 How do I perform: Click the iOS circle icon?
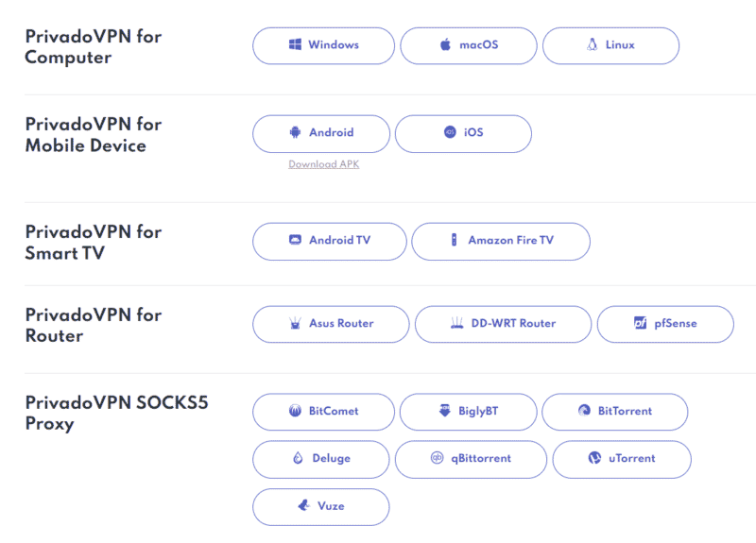pos(450,132)
